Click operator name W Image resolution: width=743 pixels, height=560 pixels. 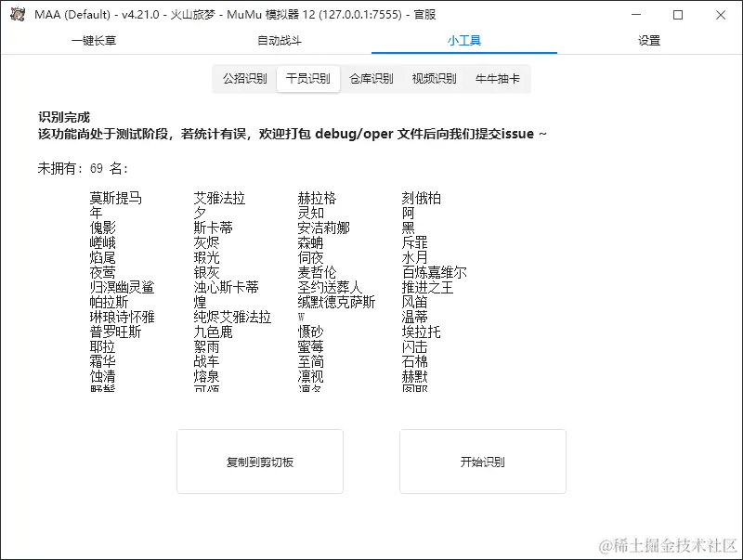pos(301,317)
